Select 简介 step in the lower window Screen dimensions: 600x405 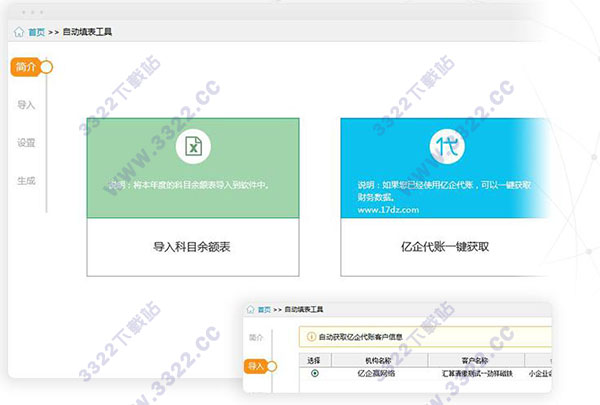pos(256,337)
